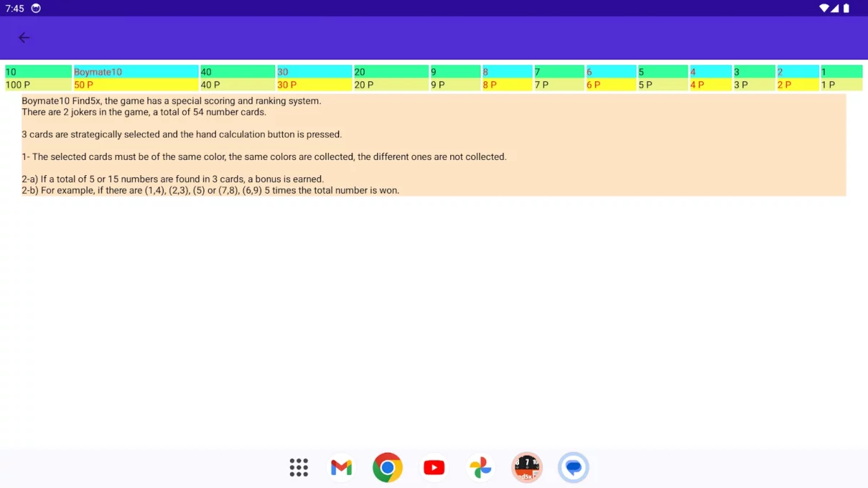Tap the battery status icon
Viewport: 868px width, 488px height.
[846, 9]
